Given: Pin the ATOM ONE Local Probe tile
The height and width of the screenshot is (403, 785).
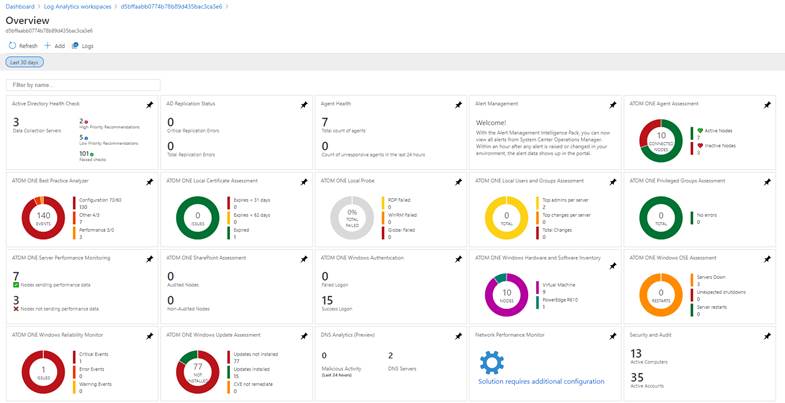Looking at the screenshot, I should [458, 182].
